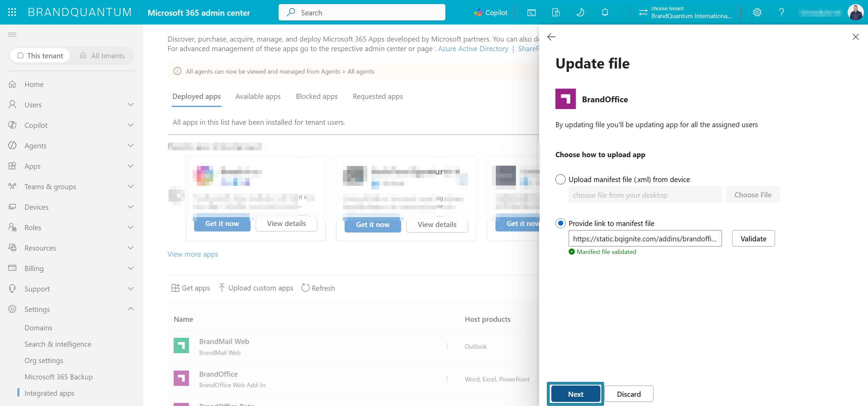The height and width of the screenshot is (406, 868).
Task: Open the app launcher waffle icon
Action: click(x=12, y=12)
